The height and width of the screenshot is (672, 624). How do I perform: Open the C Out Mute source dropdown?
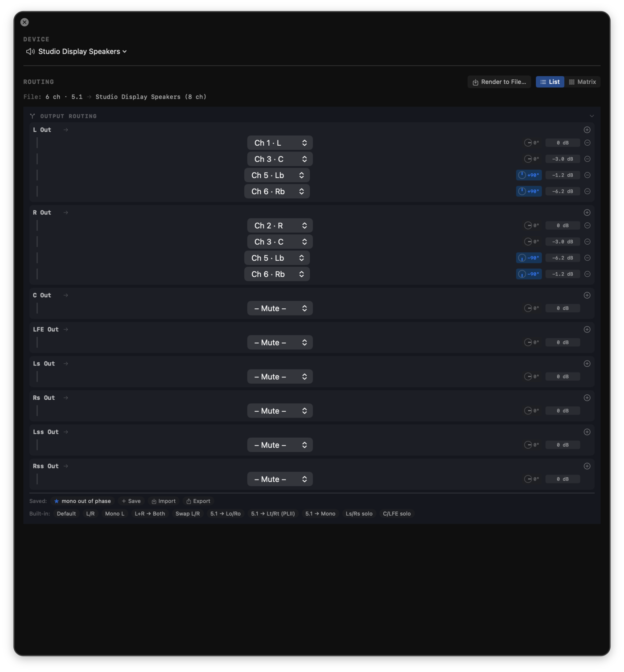click(280, 308)
